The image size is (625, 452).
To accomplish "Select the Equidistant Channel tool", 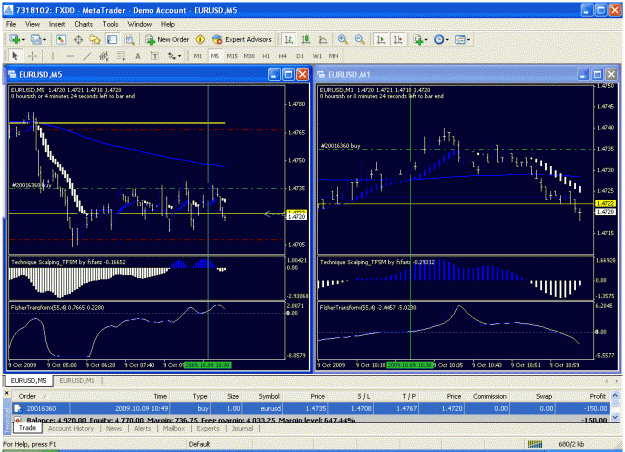I will 104,56.
